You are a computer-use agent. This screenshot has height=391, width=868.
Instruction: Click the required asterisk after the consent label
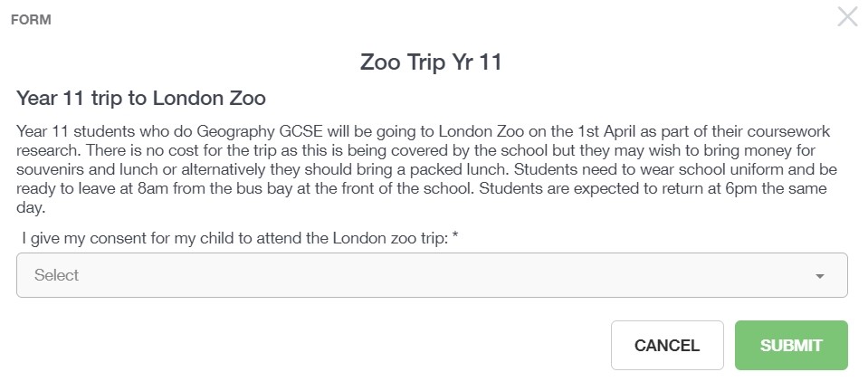(455, 236)
